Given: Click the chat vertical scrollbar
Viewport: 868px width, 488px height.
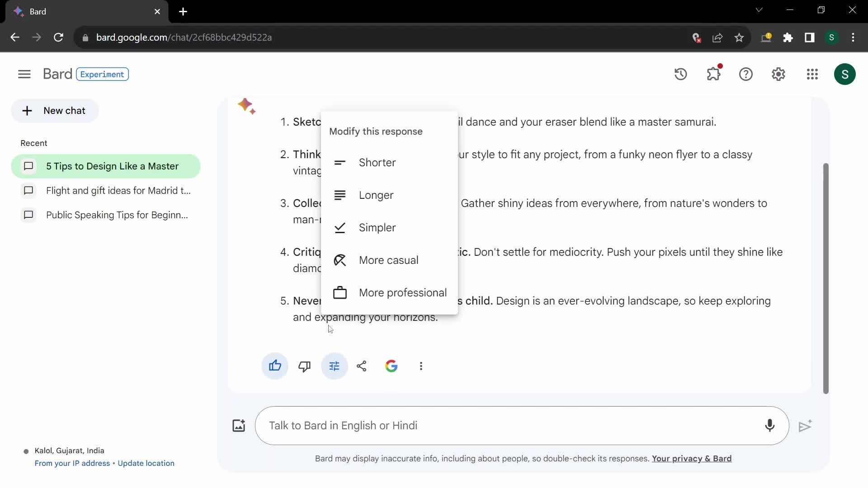Looking at the screenshot, I should 826,278.
